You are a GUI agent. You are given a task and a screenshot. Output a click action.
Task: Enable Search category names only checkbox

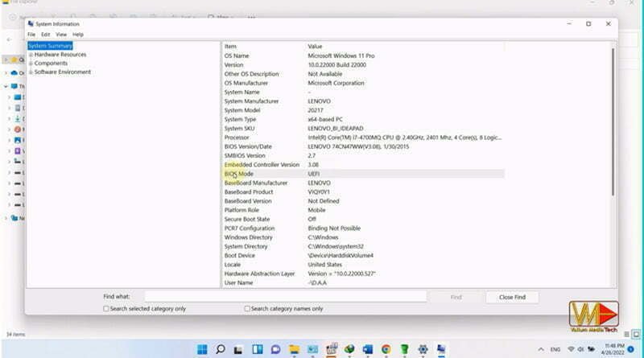[x=247, y=309]
